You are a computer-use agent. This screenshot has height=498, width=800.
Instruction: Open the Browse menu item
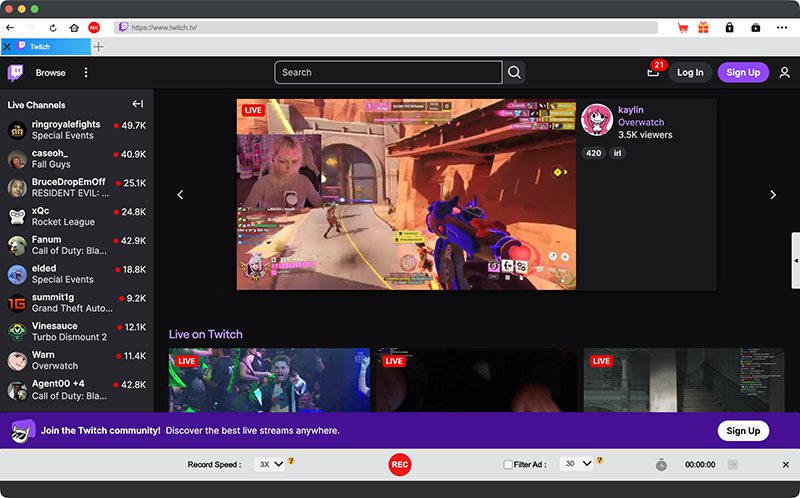(x=51, y=72)
